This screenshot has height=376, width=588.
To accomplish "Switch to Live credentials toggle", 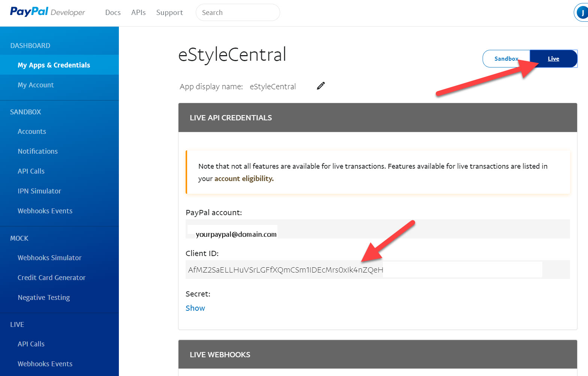I will (x=553, y=59).
